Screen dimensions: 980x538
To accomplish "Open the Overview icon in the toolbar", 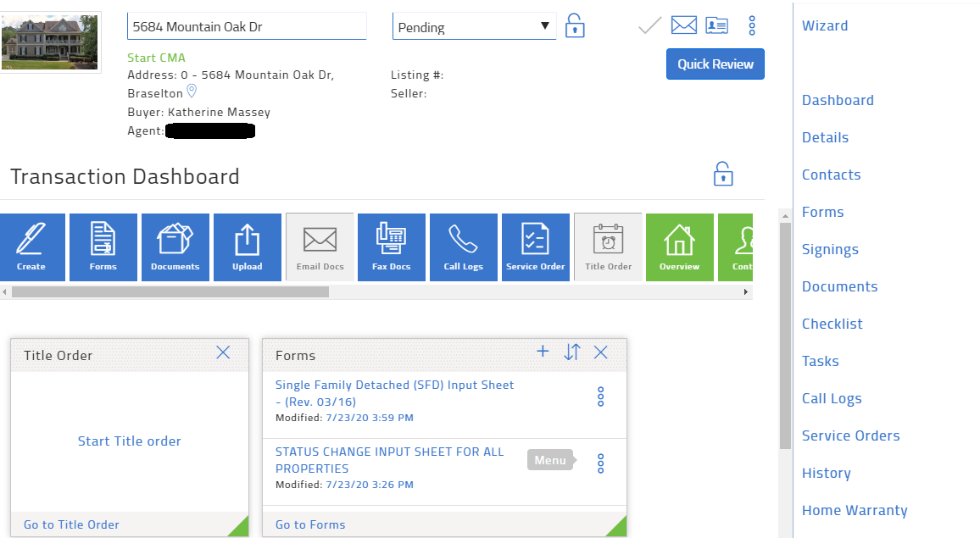I will coord(679,247).
